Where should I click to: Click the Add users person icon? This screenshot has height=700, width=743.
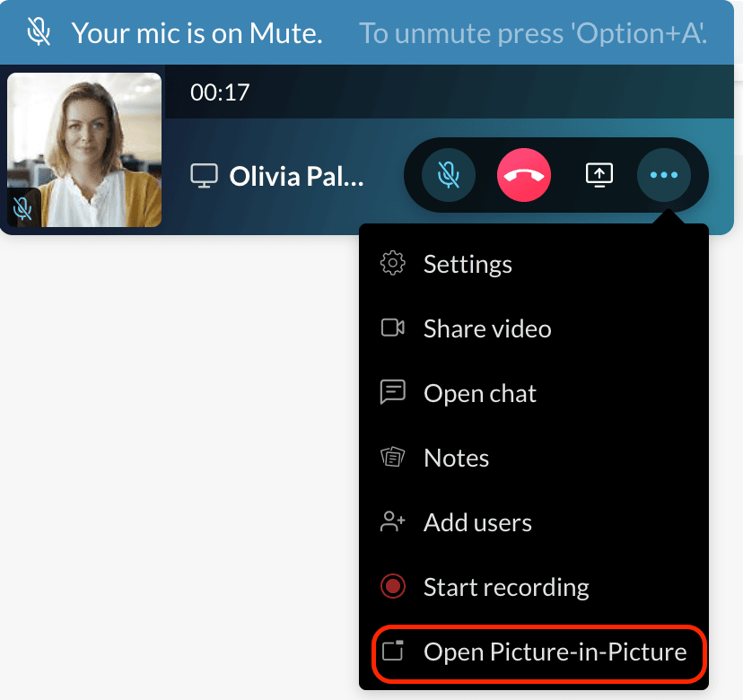coord(393,521)
